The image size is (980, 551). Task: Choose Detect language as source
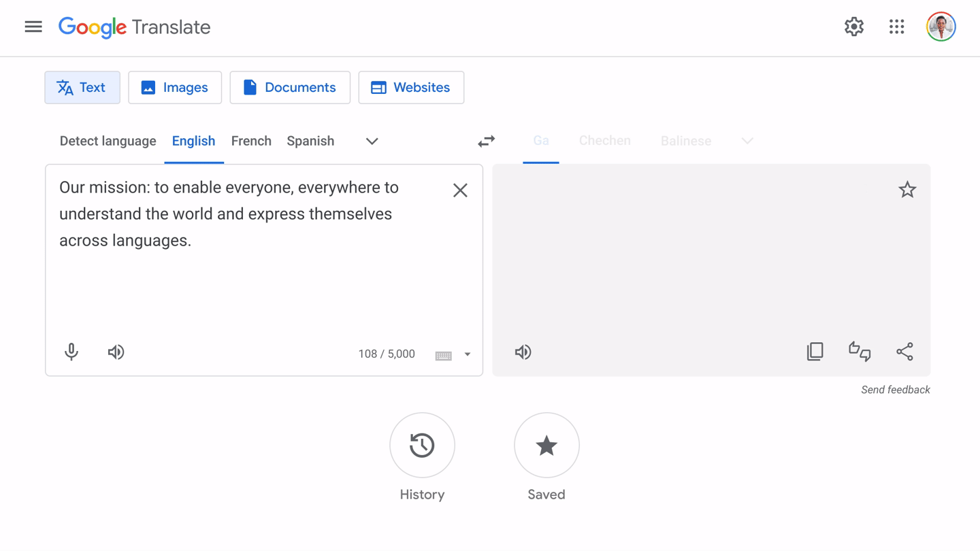108,141
